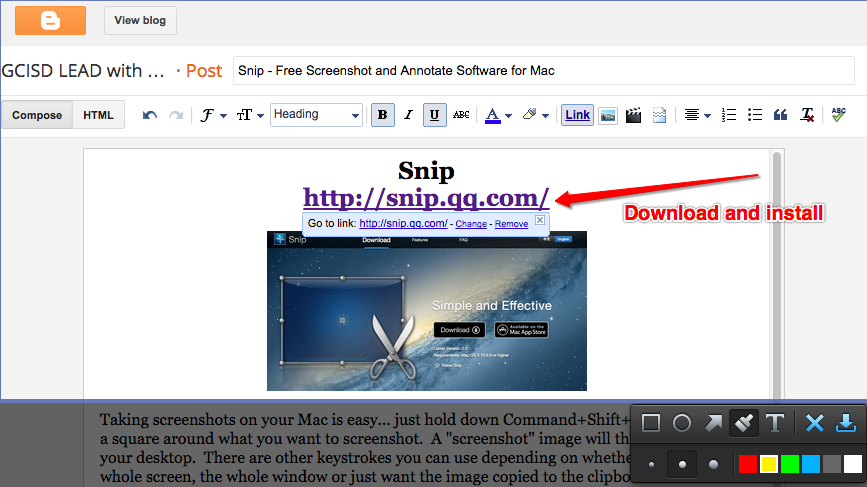Select the Snip arrow annotation tool
The image size is (867, 487).
713,423
